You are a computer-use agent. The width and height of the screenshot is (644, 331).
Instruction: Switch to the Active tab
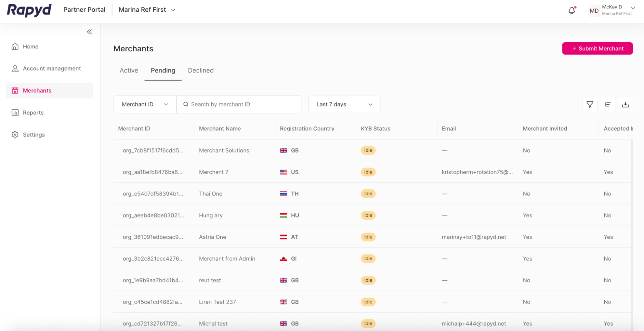pyautogui.click(x=129, y=70)
